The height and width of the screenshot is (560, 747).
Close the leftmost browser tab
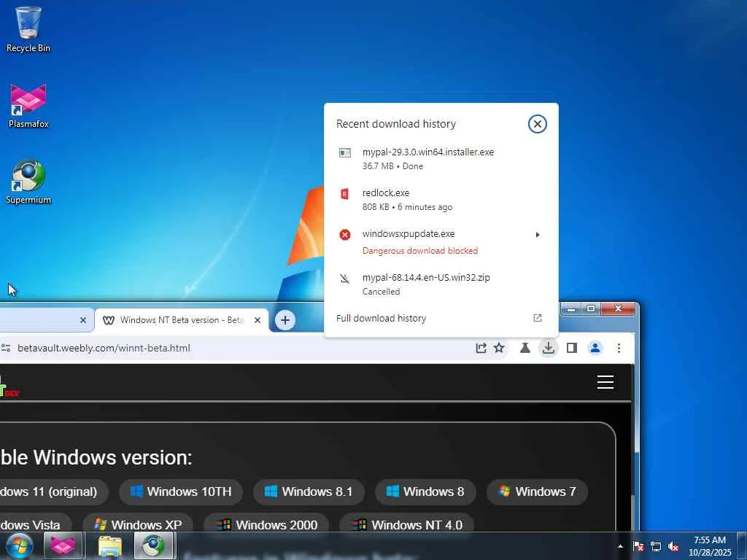83,320
